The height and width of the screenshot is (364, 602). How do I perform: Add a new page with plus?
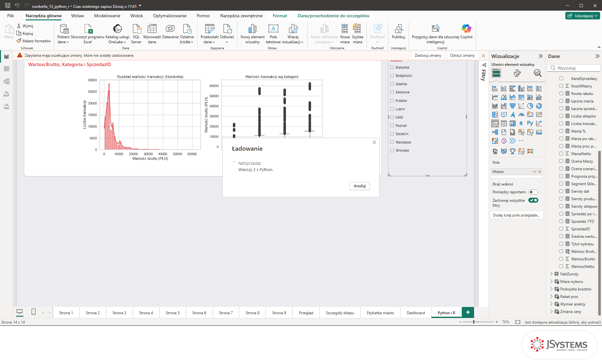tap(468, 312)
